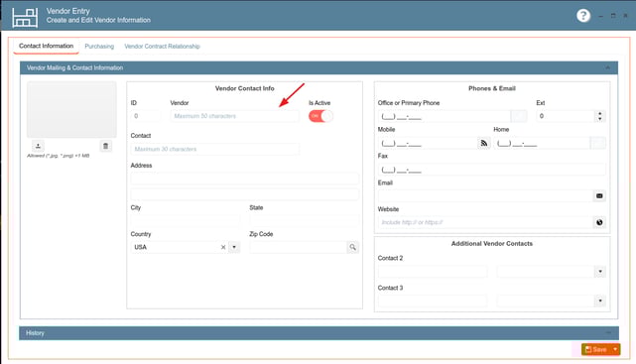
Task: Open the Country dropdown arrow
Action: point(234,247)
